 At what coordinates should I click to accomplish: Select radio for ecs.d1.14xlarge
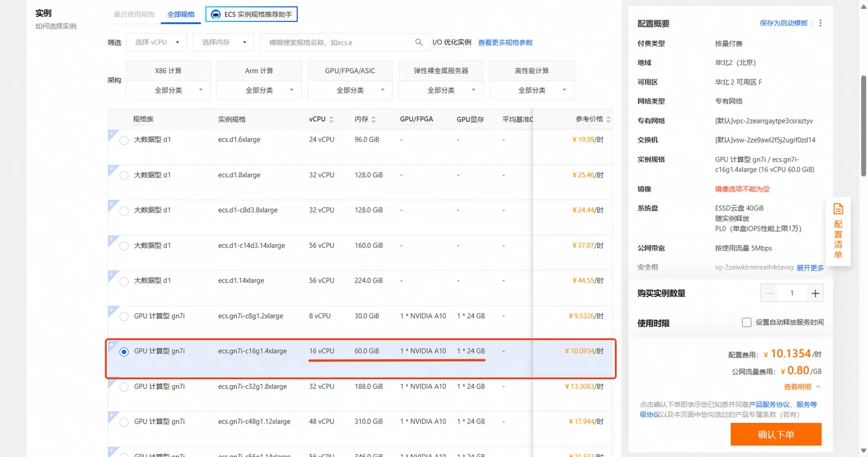(x=124, y=281)
